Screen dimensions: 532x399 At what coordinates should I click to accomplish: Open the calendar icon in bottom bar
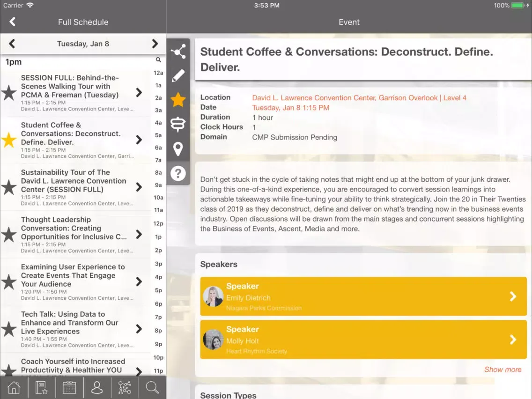point(69,387)
